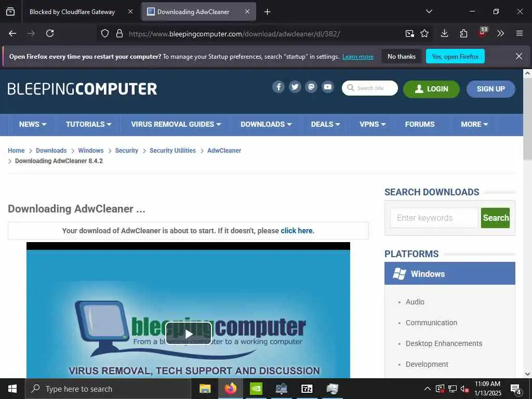
Task: Open uBlock extension with 13 badge
Action: pyautogui.click(x=483, y=33)
